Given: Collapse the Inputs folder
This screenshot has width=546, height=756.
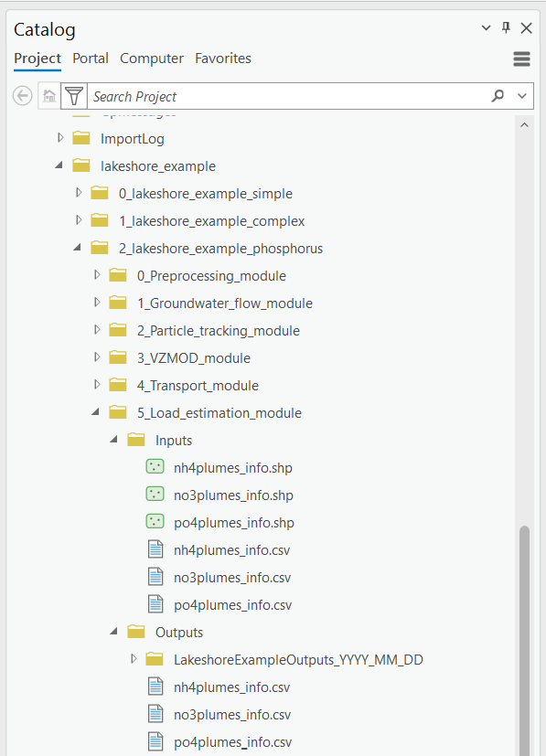Looking at the screenshot, I should coord(114,440).
